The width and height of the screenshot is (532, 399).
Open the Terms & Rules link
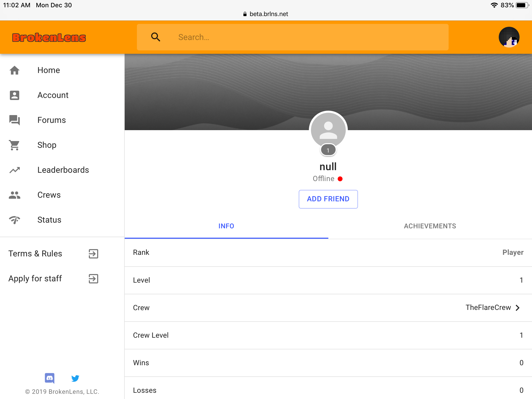[62, 254]
